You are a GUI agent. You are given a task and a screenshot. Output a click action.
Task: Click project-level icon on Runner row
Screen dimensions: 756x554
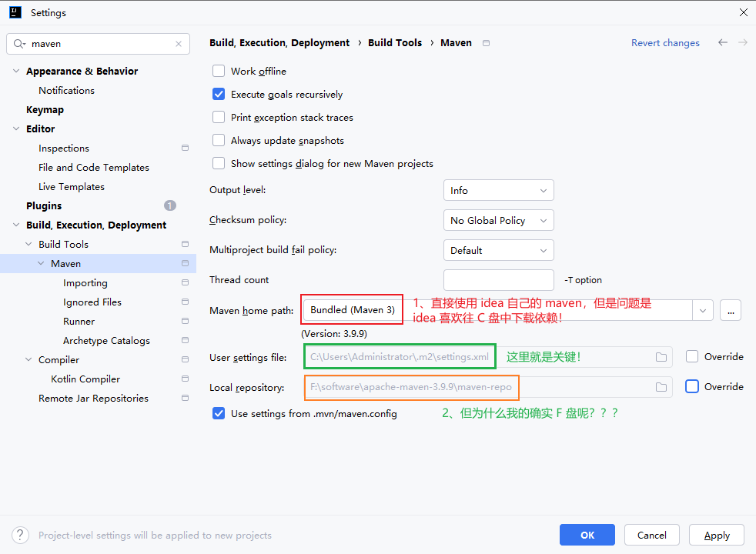click(x=185, y=322)
